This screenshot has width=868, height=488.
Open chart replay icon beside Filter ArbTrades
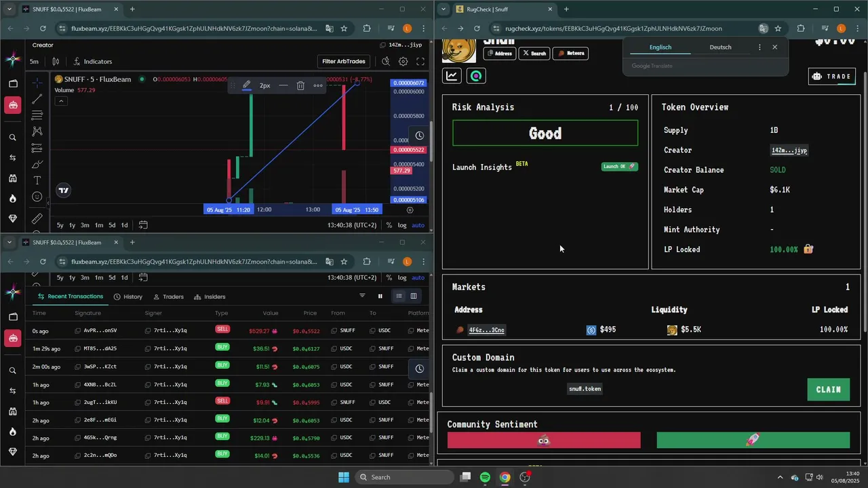coord(386,62)
